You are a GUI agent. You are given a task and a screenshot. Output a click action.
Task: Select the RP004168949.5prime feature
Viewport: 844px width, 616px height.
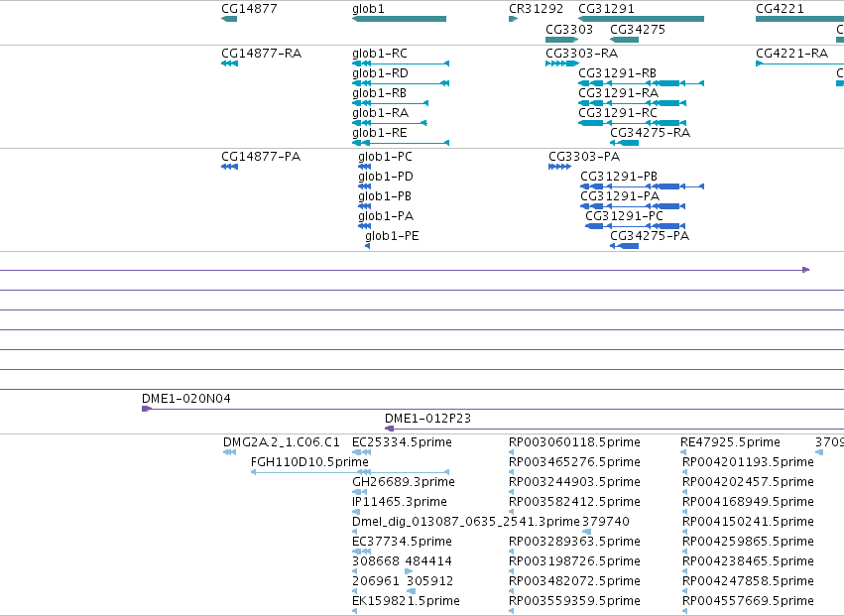pos(684,512)
